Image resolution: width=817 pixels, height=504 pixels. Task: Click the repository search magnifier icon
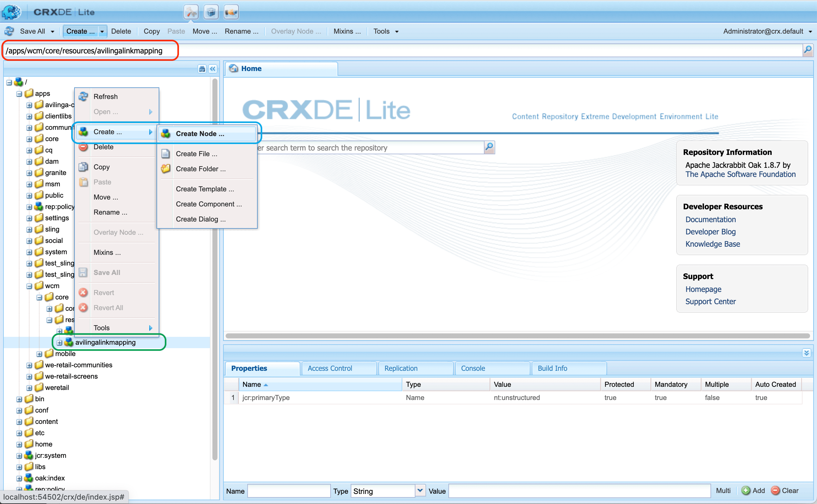(x=489, y=147)
